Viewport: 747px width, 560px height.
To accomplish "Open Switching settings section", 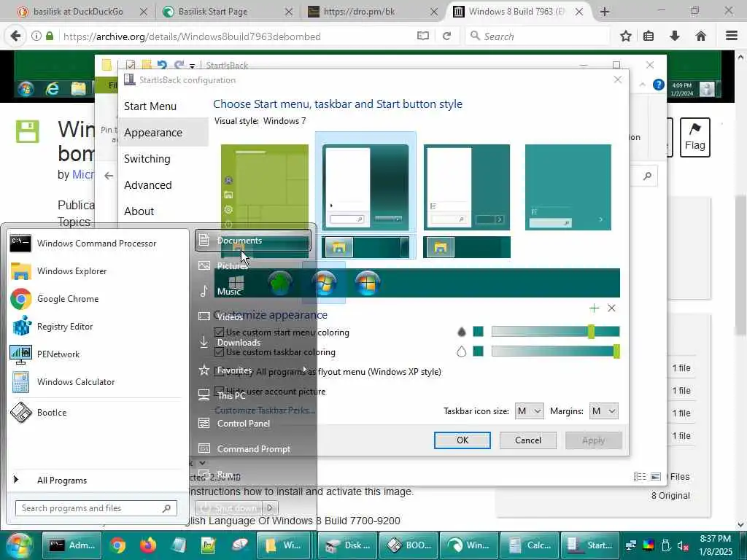I will pyautogui.click(x=147, y=158).
